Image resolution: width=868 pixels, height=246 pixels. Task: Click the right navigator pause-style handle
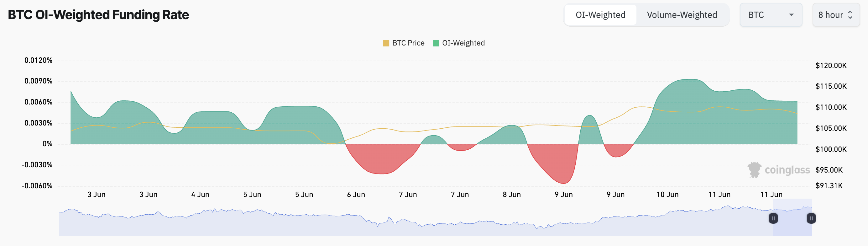pos(811,219)
